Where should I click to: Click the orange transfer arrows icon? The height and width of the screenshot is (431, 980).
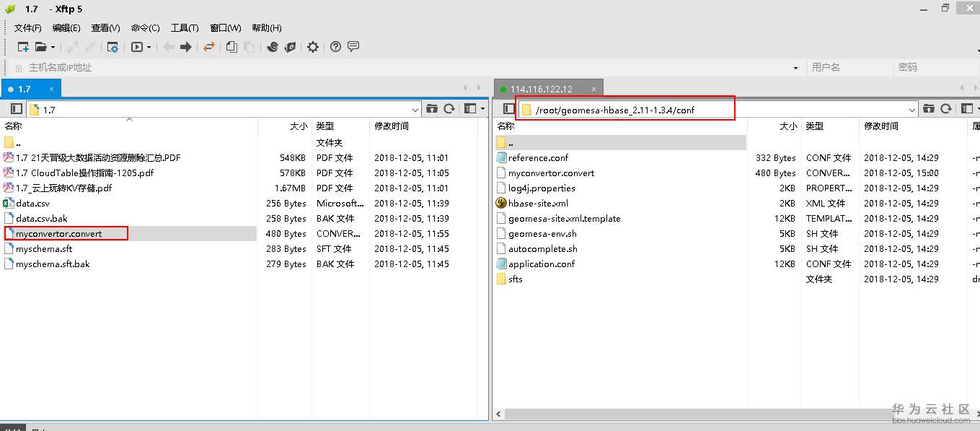[x=209, y=47]
